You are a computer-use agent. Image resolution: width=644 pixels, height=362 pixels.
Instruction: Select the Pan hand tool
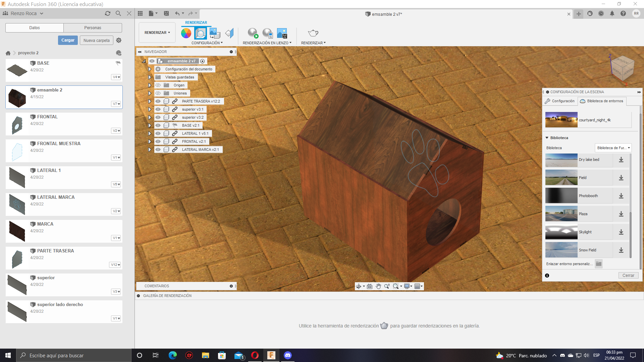[378, 286]
